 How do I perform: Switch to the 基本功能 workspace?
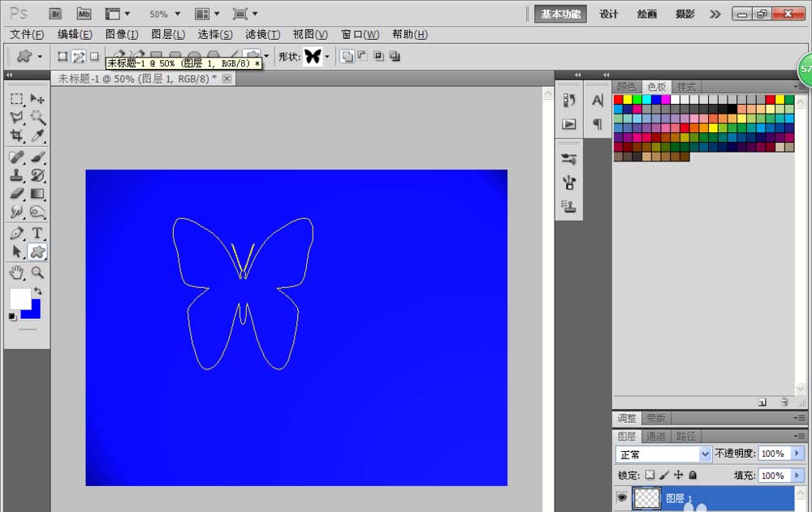(561, 14)
